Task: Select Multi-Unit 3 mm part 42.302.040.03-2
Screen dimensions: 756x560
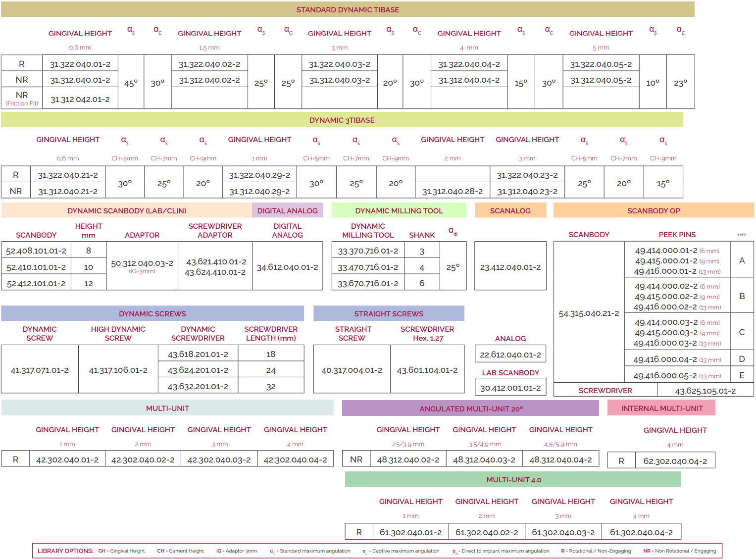Action: coord(219,460)
